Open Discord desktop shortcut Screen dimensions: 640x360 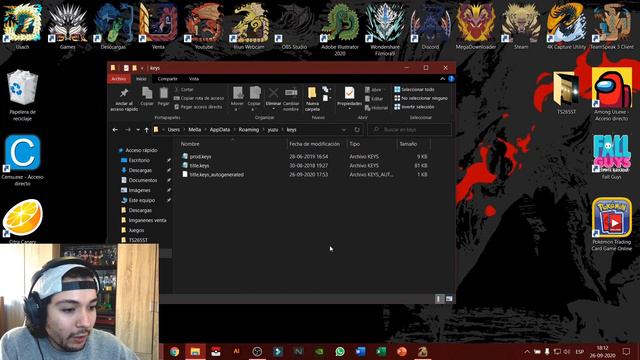pyautogui.click(x=430, y=26)
